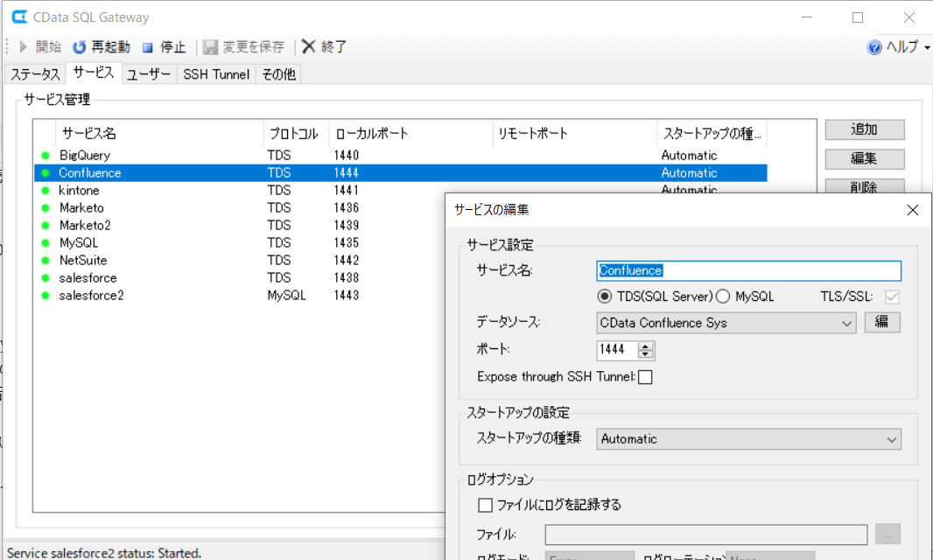Switch to the ユーザー tab

tap(149, 73)
